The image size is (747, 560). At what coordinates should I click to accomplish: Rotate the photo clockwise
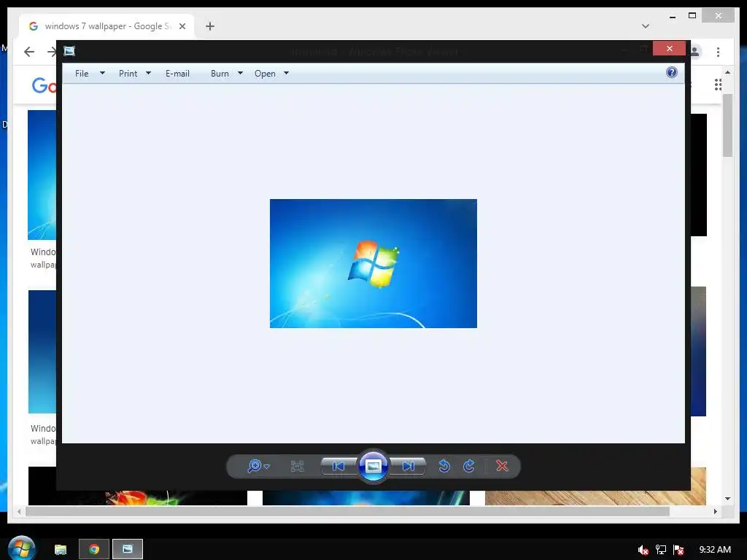click(x=469, y=466)
